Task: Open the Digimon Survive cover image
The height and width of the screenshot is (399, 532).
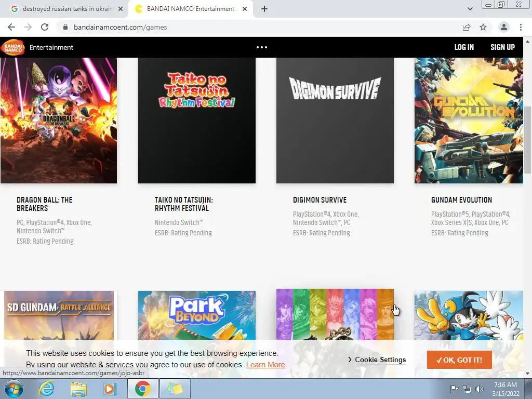Action: pyautogui.click(x=335, y=121)
